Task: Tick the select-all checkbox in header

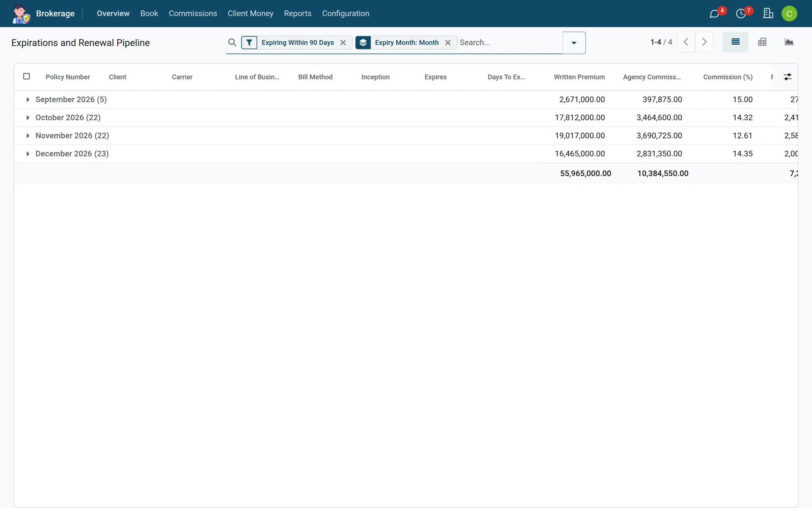Action: tap(26, 76)
